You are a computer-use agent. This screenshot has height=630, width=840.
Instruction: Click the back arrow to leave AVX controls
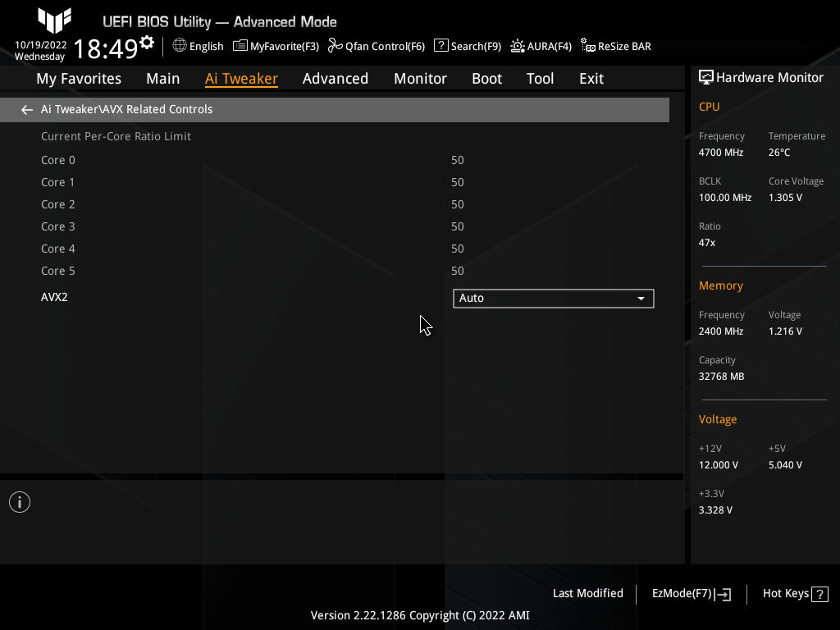tap(26, 108)
